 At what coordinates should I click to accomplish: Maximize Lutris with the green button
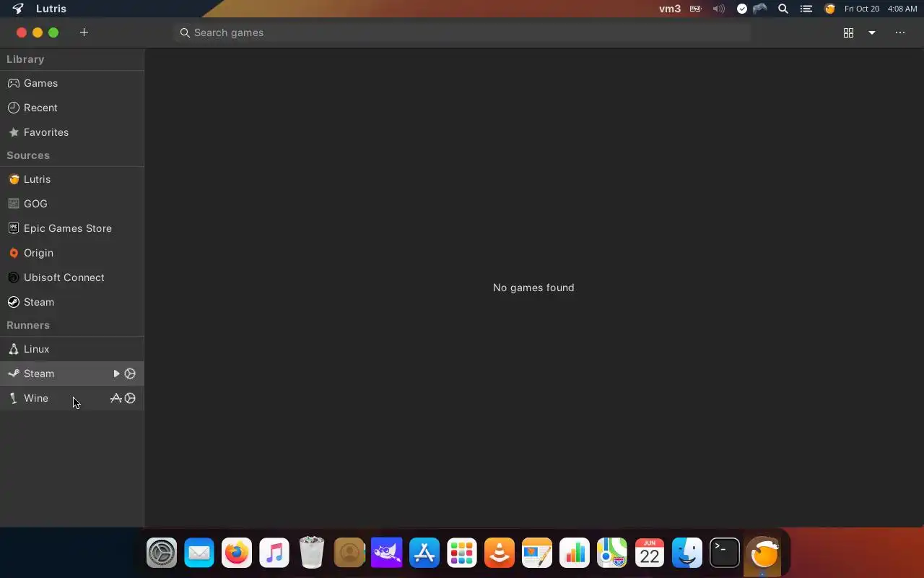pos(53,33)
